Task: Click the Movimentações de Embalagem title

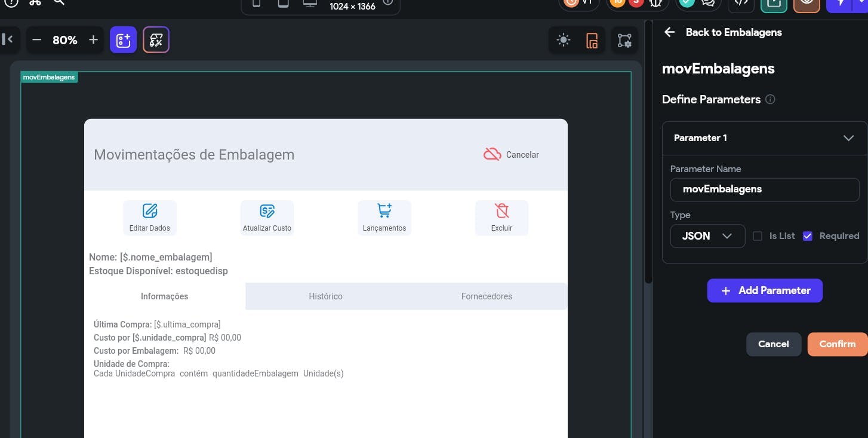Action: click(x=194, y=155)
